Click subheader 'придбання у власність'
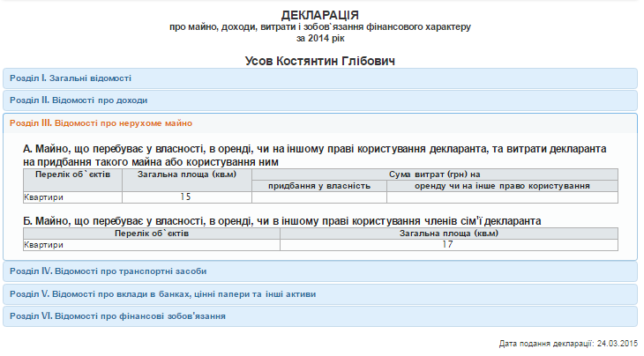 [319, 186]
